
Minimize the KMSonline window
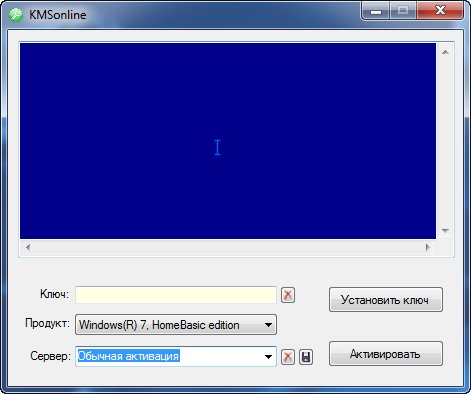376,11
